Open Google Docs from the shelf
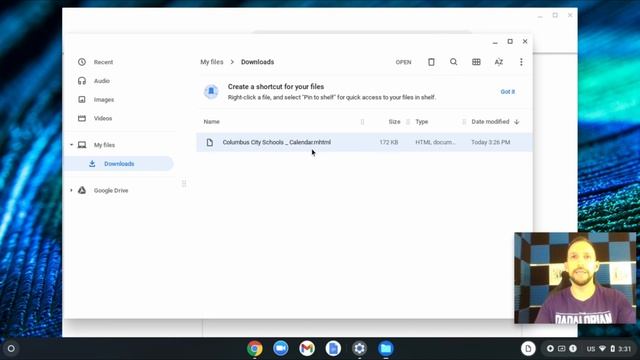 333,349
